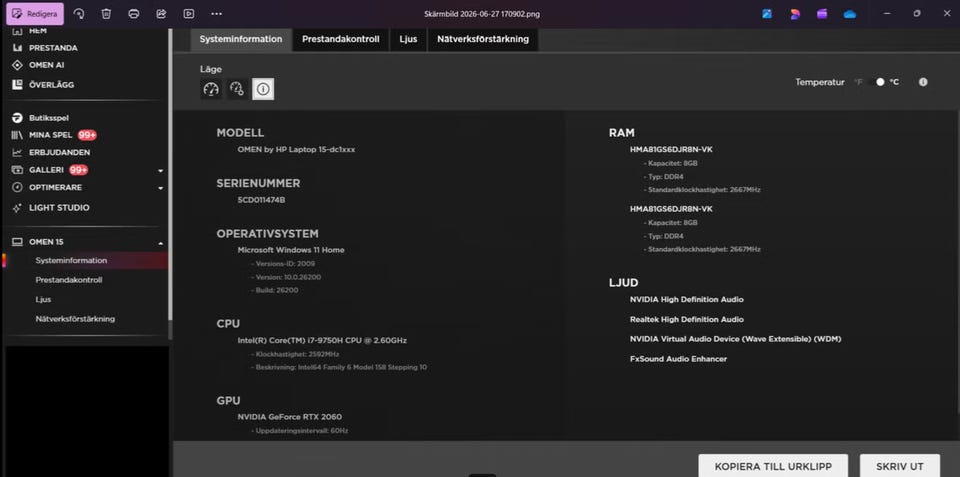
Task: Click the NVIDIA GeForce RTX 2060 text
Action: pyautogui.click(x=290, y=417)
